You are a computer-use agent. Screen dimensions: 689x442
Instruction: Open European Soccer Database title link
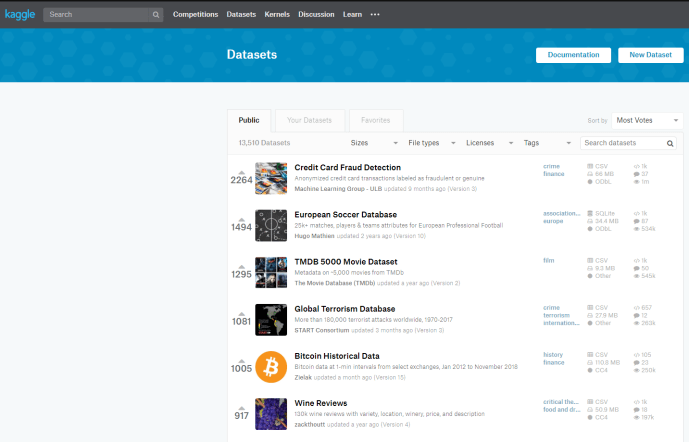346,214
